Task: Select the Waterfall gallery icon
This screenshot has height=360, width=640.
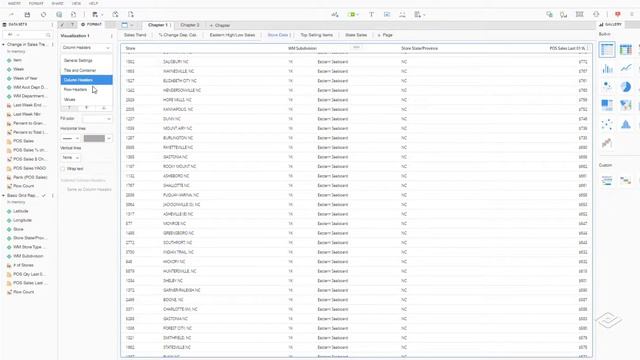Action: click(607, 143)
